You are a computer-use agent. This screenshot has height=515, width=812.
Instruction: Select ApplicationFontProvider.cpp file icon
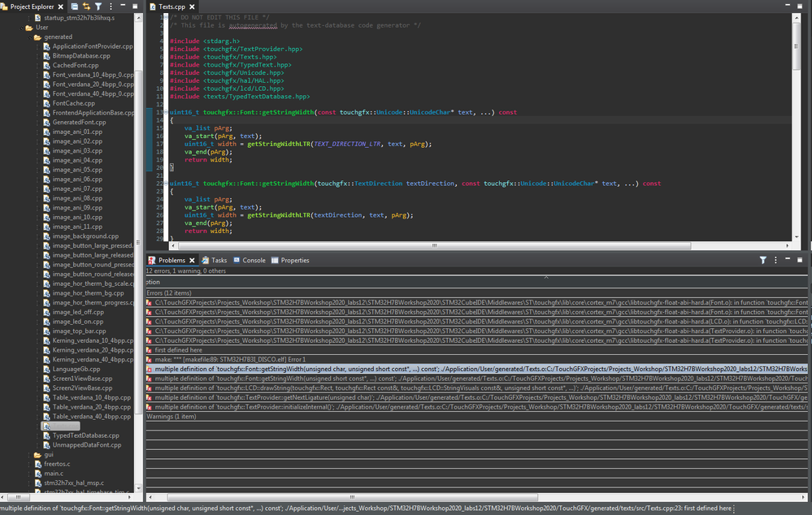point(46,46)
